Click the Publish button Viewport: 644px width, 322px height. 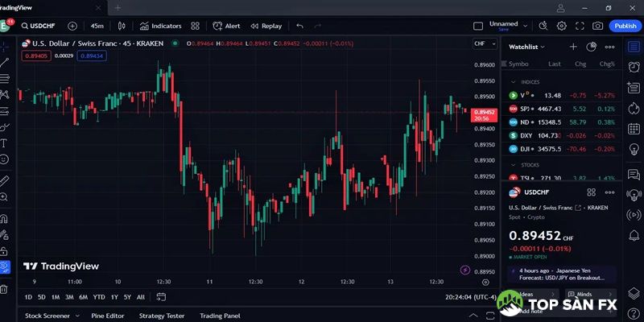[x=625, y=26]
